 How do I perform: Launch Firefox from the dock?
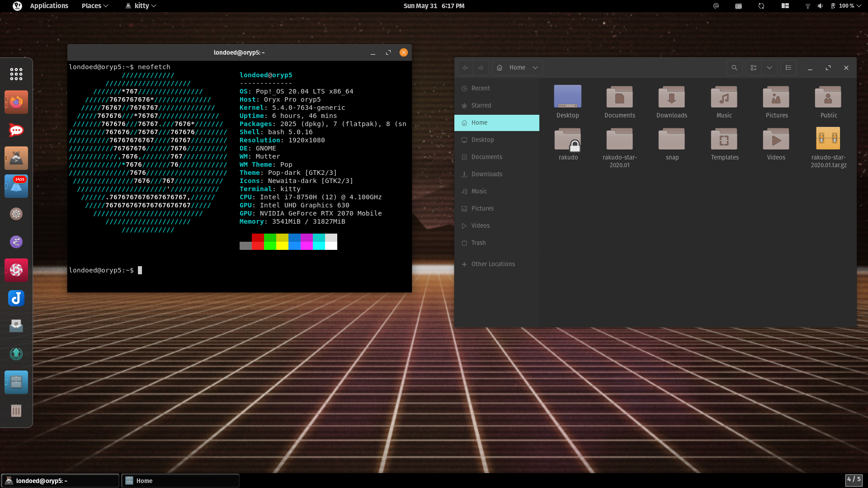16,102
